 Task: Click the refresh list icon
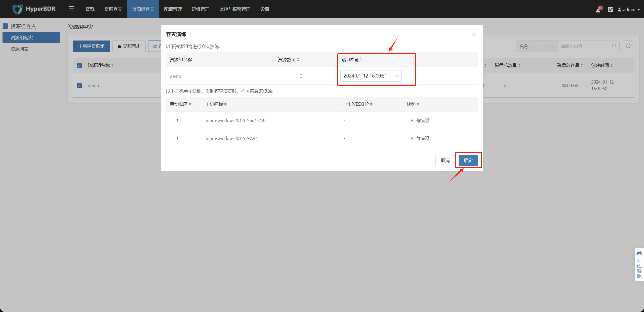[x=628, y=46]
